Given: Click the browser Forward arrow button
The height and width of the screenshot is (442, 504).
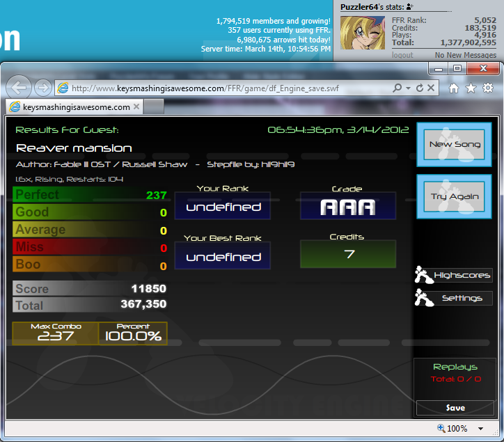Looking at the screenshot, I should [x=42, y=88].
